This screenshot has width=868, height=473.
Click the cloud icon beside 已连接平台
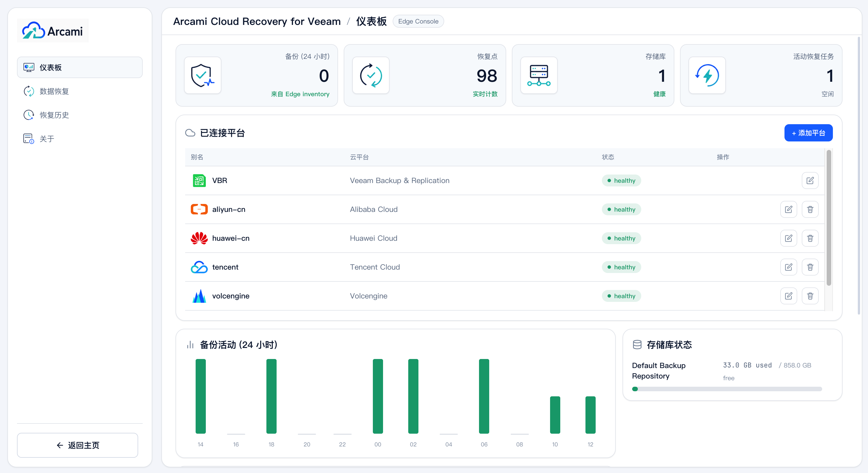tap(190, 133)
